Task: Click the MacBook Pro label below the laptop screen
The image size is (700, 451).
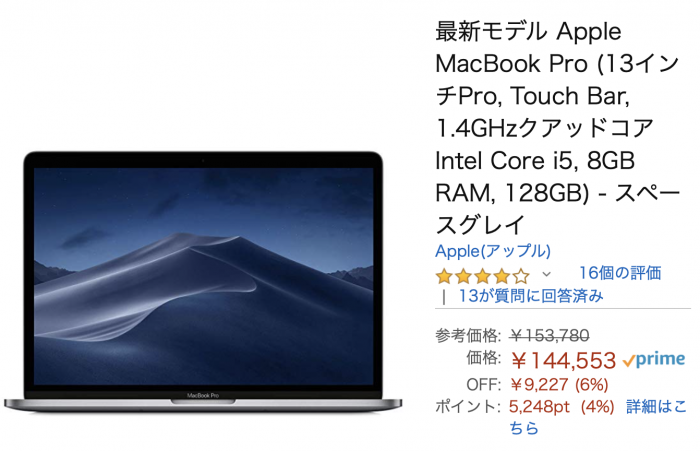Action: 203,396
